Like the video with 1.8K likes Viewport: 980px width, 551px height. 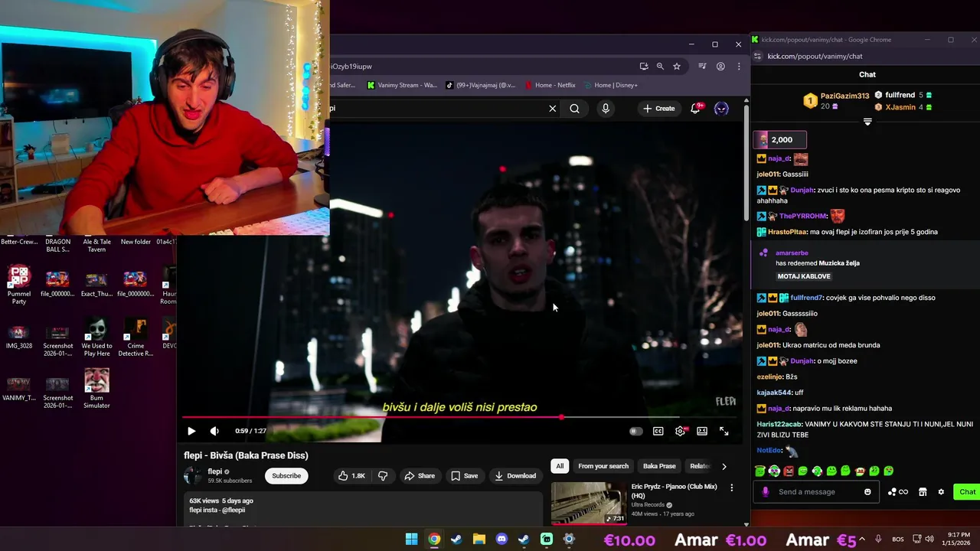point(351,476)
